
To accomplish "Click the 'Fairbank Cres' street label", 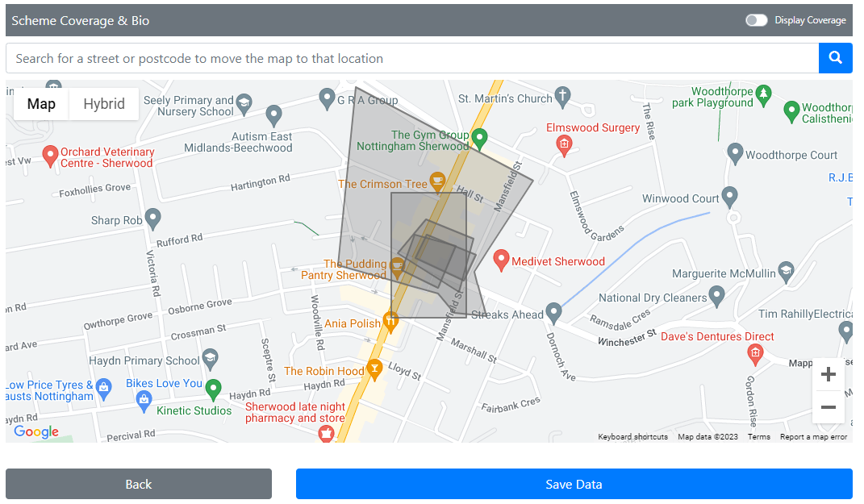I will [510, 405].
